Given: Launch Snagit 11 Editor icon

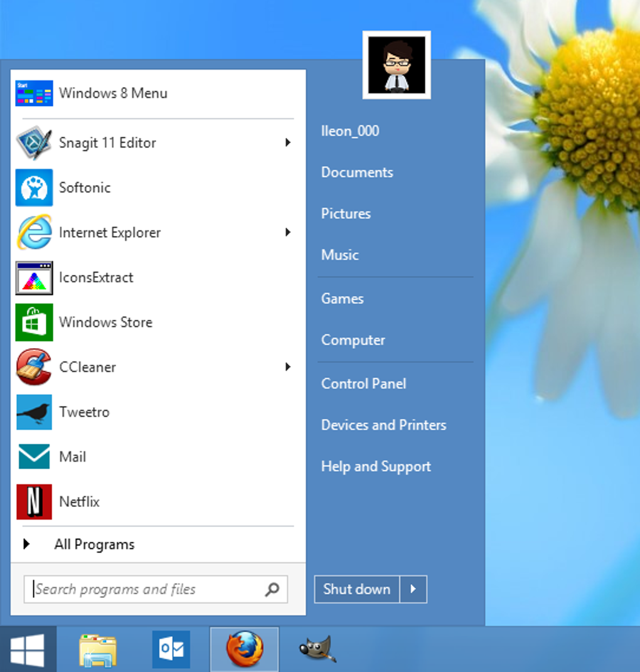Looking at the screenshot, I should point(35,142).
